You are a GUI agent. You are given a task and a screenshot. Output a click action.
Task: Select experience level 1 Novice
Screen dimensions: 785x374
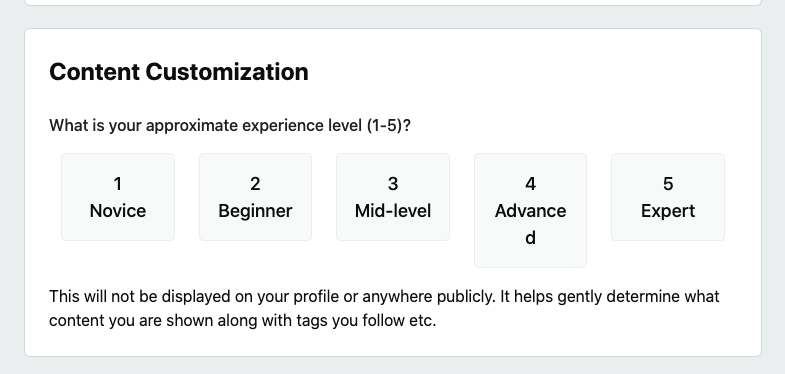pos(118,197)
